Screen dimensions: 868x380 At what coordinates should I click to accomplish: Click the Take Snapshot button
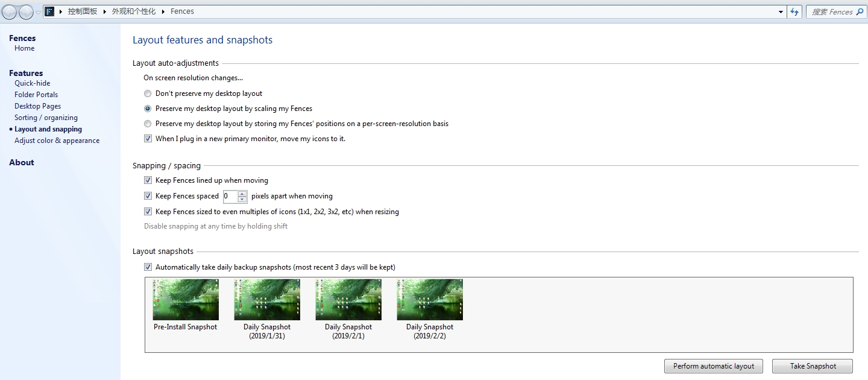tap(813, 366)
